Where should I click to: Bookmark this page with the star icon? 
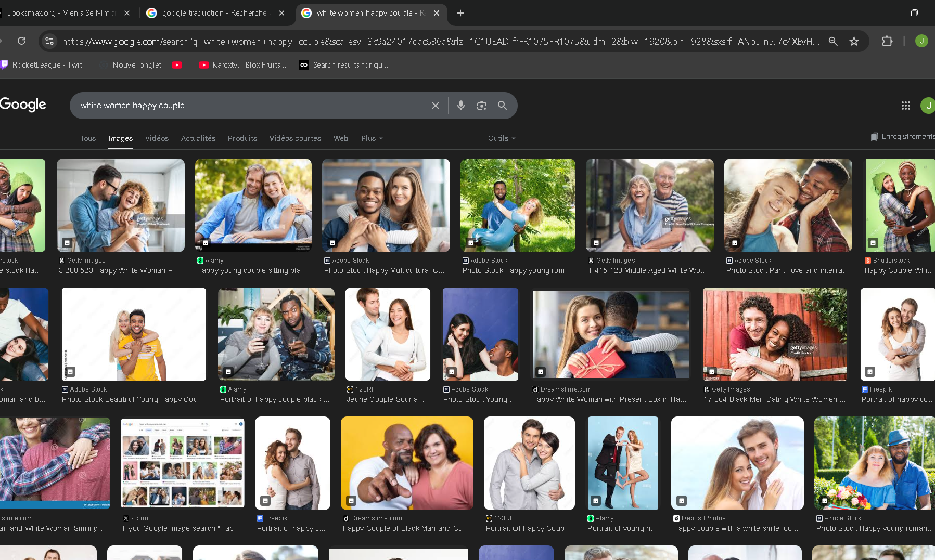point(854,41)
